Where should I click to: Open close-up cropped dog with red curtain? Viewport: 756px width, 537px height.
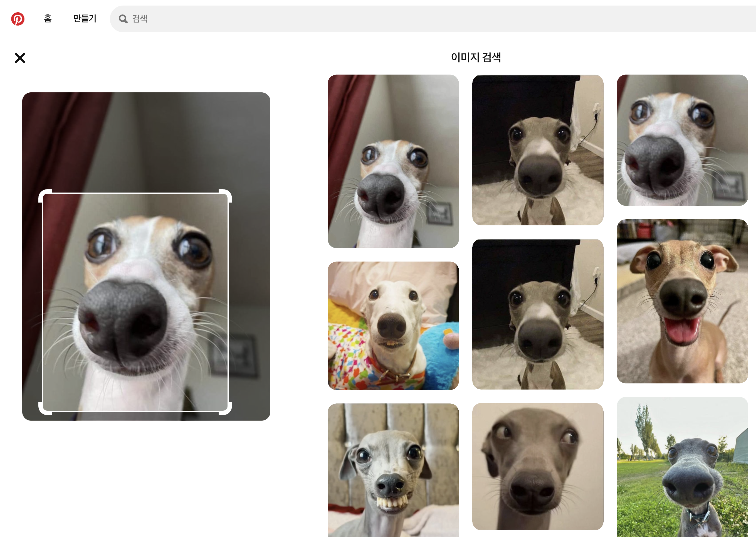682,140
